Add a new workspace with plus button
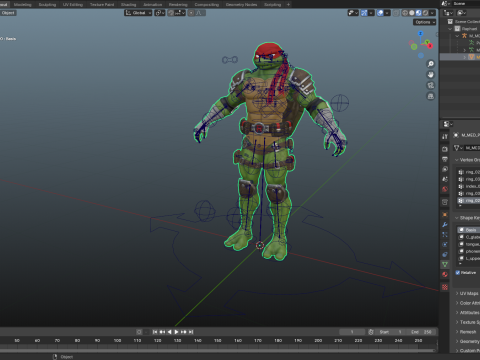 [288, 5]
